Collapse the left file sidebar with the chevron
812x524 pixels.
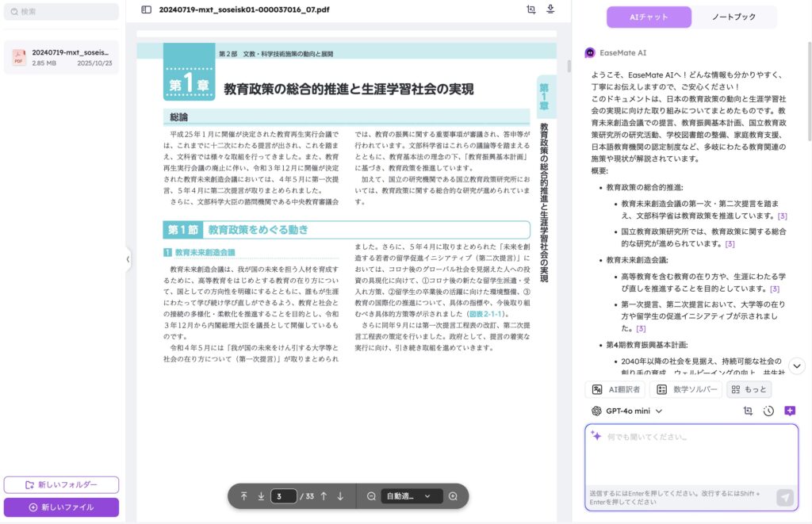coord(128,258)
